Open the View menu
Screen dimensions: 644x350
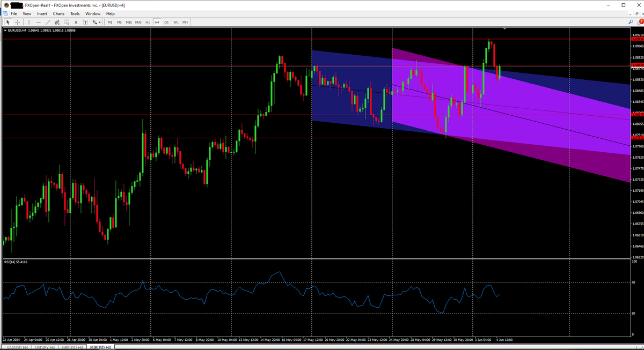[x=27, y=13]
